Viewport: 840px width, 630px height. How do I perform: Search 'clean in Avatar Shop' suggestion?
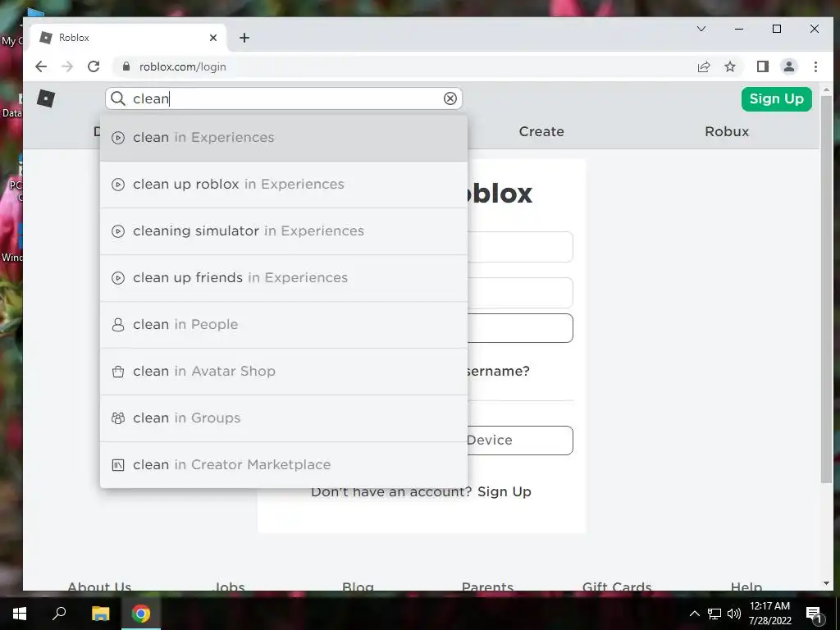(x=283, y=372)
